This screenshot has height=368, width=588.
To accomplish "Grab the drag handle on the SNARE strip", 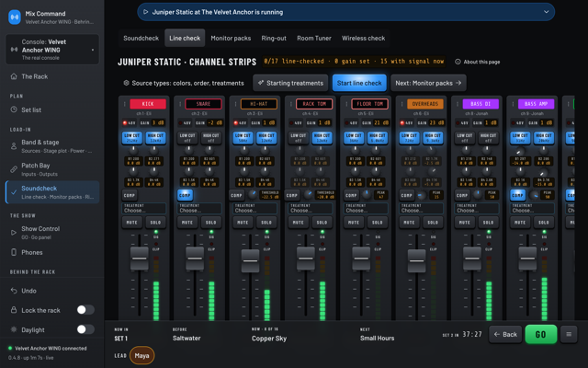I will point(180,104).
